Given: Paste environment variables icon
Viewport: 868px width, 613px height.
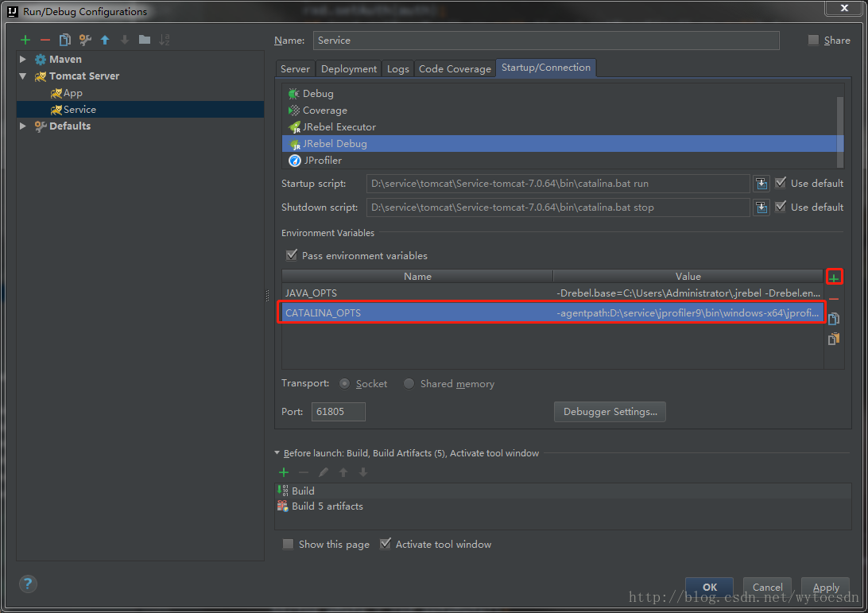Looking at the screenshot, I should pyautogui.click(x=834, y=339).
